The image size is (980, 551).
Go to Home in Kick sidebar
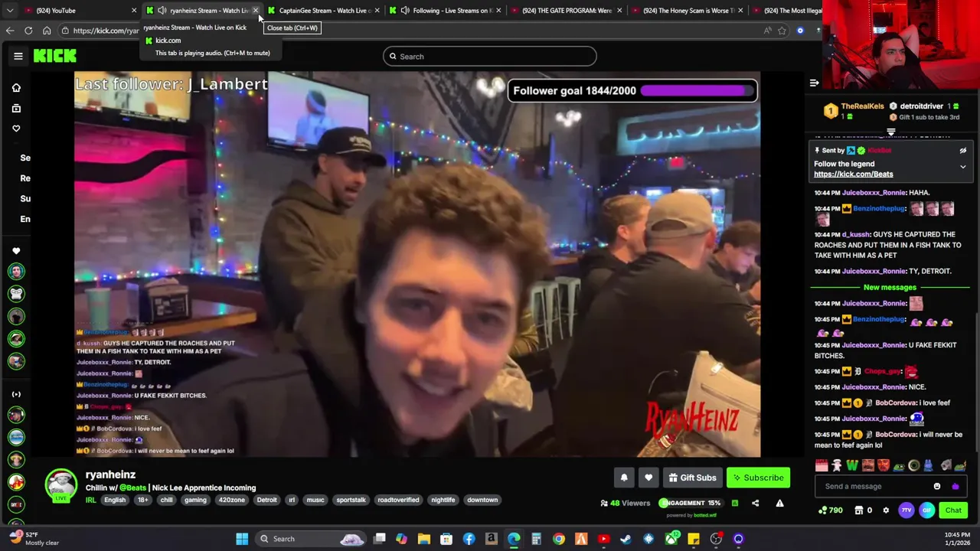pyautogui.click(x=16, y=88)
